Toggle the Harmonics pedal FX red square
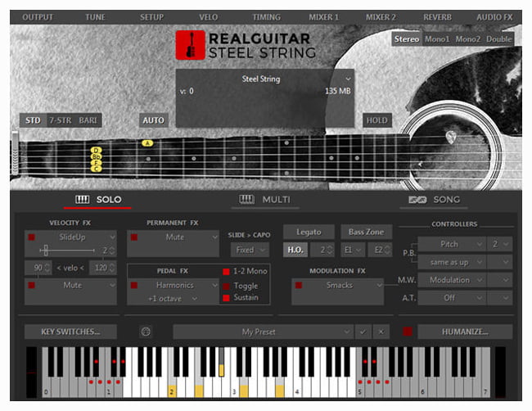This screenshot has width=532, height=411. [134, 285]
